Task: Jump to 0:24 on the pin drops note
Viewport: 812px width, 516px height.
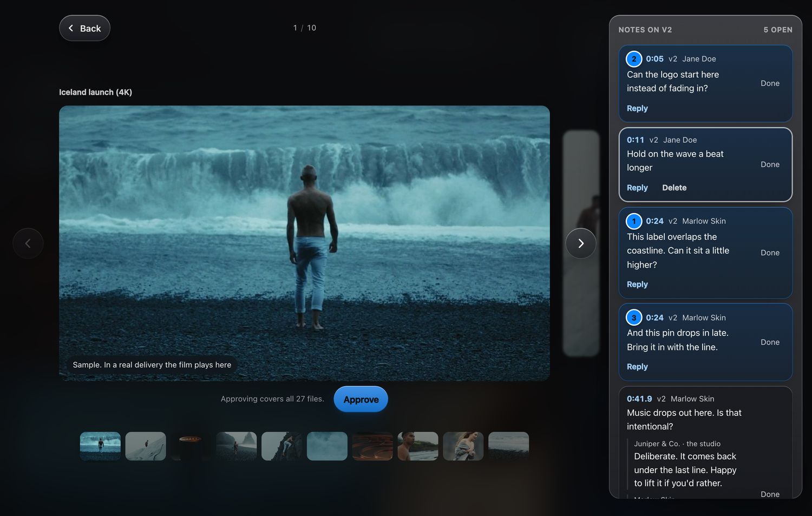Action: [x=654, y=317]
